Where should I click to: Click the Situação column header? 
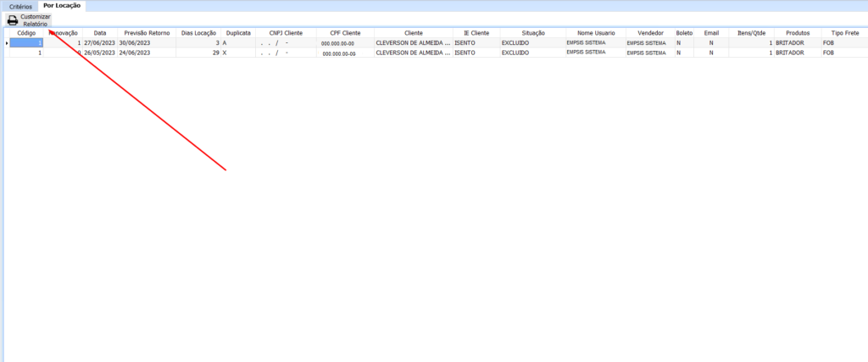point(533,33)
